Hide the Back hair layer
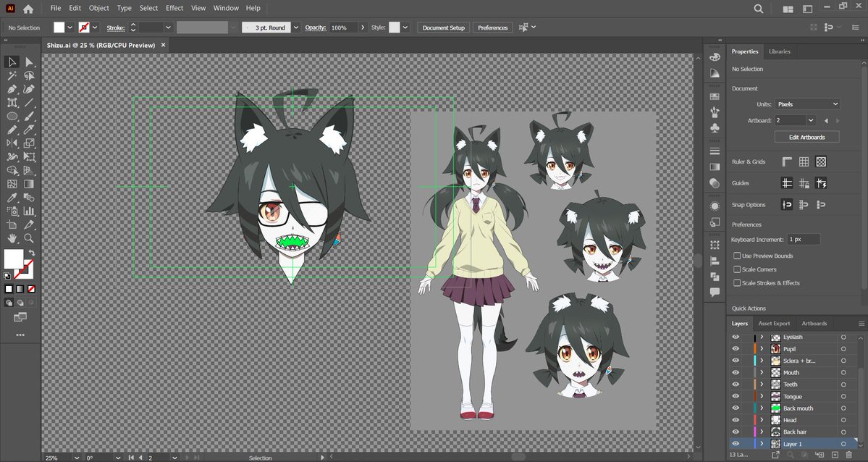The image size is (868, 462). tap(735, 432)
